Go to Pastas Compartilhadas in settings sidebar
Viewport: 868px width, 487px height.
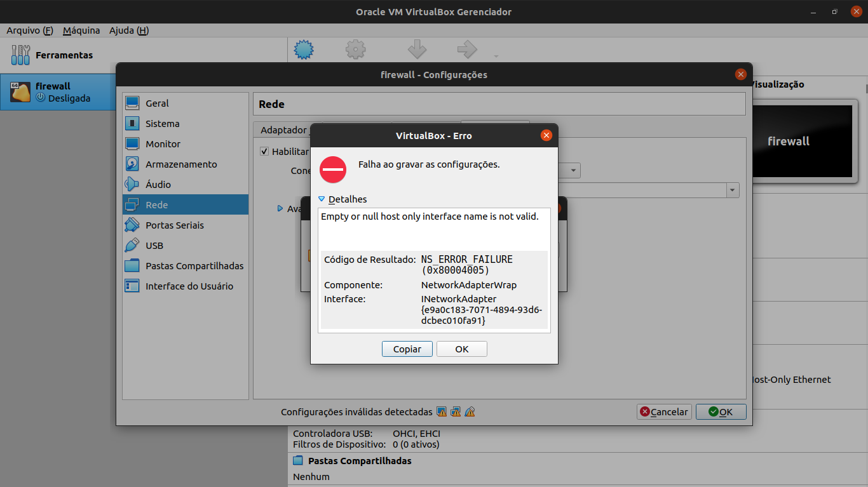pyautogui.click(x=186, y=265)
